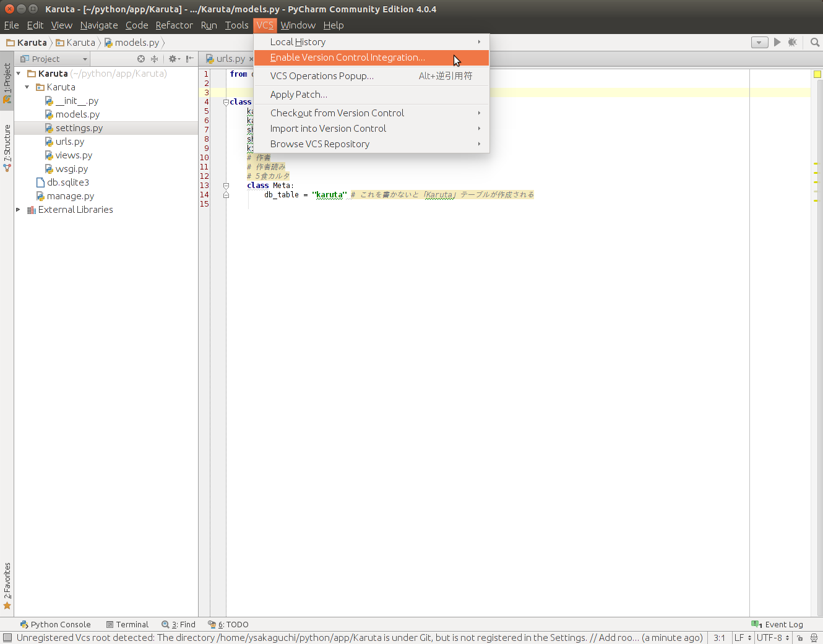Viewport: 823px width, 644px height.
Task: Open the Refactor menu
Action: (174, 25)
